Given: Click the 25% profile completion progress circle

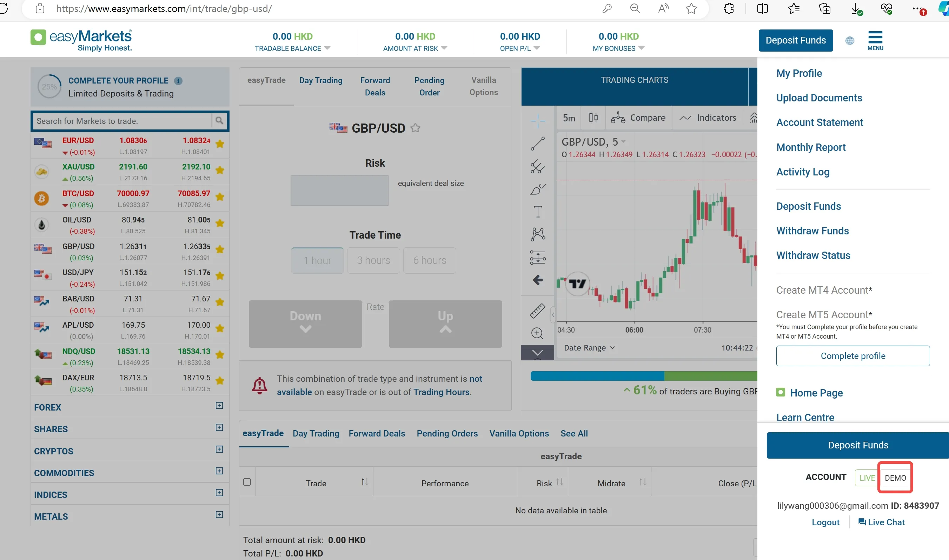Looking at the screenshot, I should point(49,86).
